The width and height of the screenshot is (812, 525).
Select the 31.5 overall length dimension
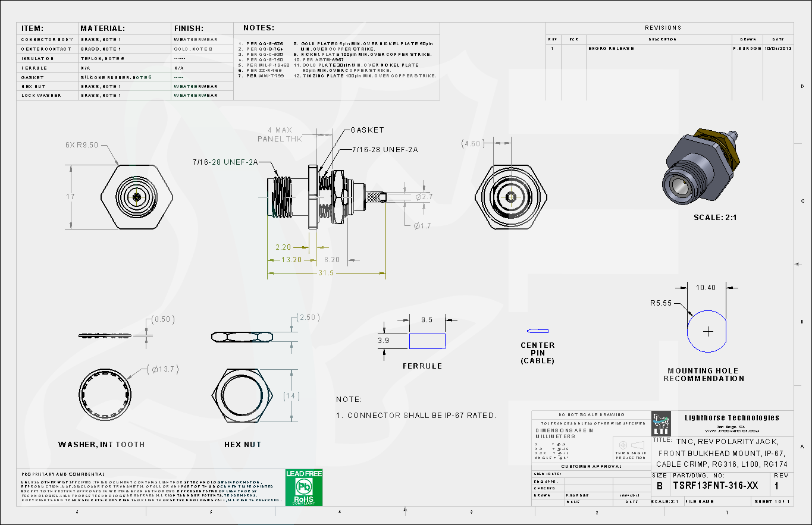point(326,273)
